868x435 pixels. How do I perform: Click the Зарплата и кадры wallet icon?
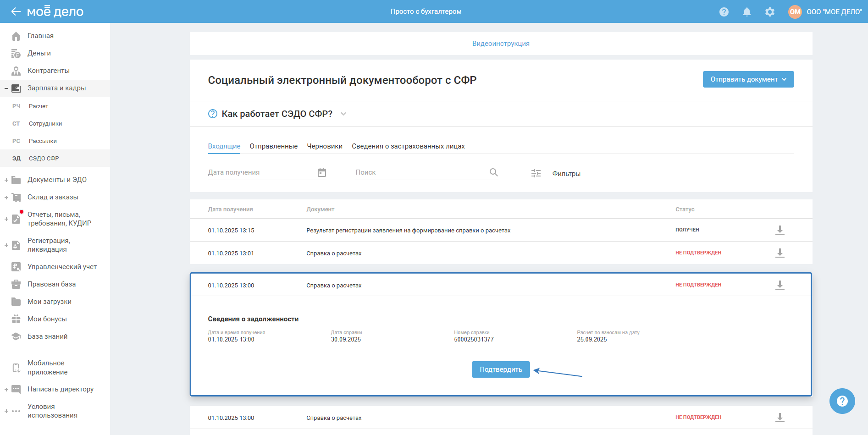(16, 88)
